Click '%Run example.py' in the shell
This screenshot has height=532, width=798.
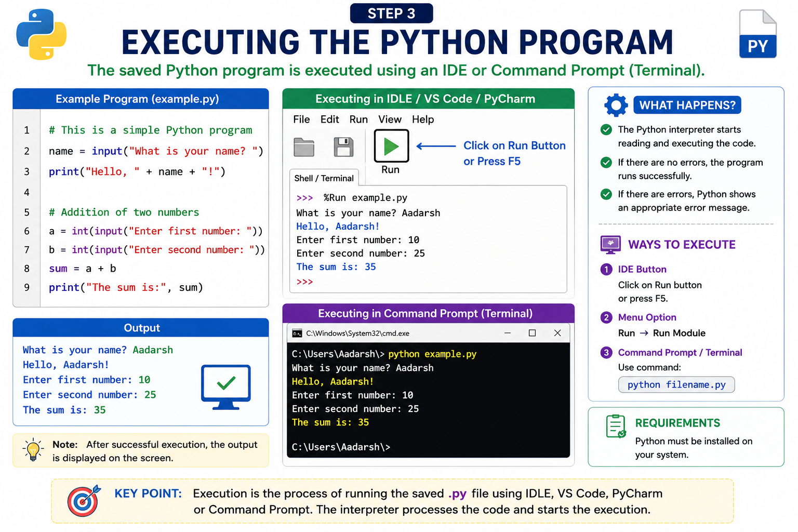click(365, 198)
